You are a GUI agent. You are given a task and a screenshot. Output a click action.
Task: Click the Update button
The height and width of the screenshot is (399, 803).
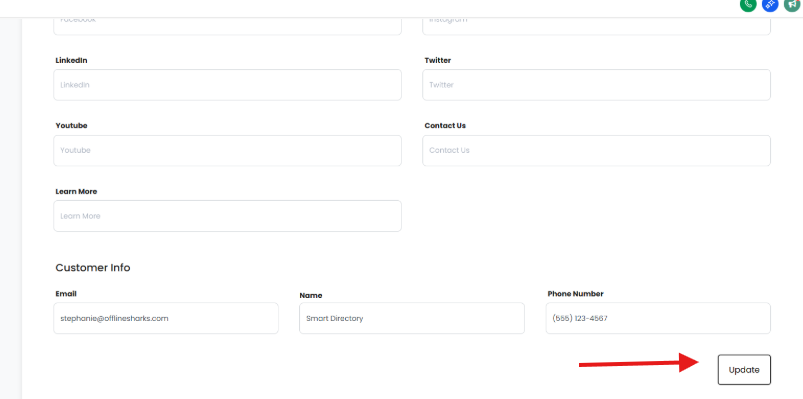(744, 370)
